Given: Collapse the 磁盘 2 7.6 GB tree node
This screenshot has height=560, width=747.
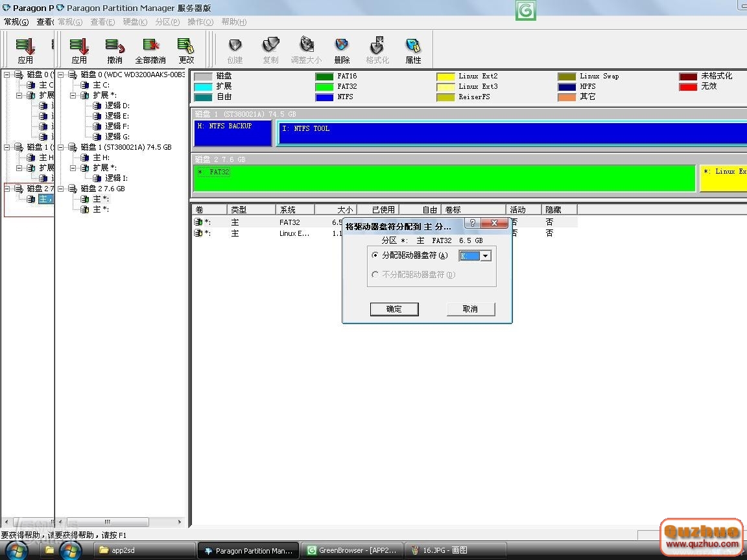Looking at the screenshot, I should (61, 189).
